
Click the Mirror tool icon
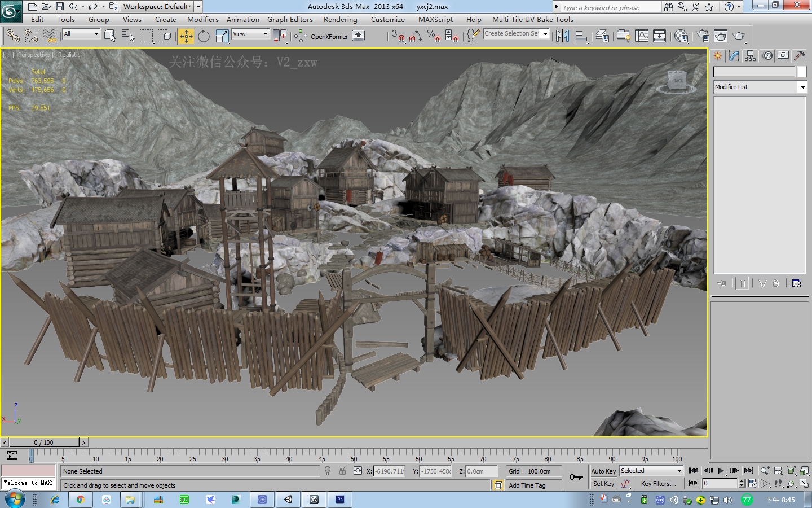pos(562,36)
